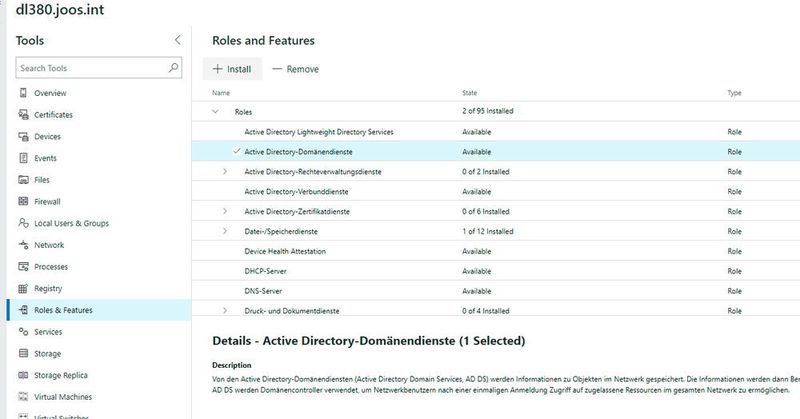The width and height of the screenshot is (800, 419).
Task: Select the Devices icon in Tools
Action: (x=23, y=136)
